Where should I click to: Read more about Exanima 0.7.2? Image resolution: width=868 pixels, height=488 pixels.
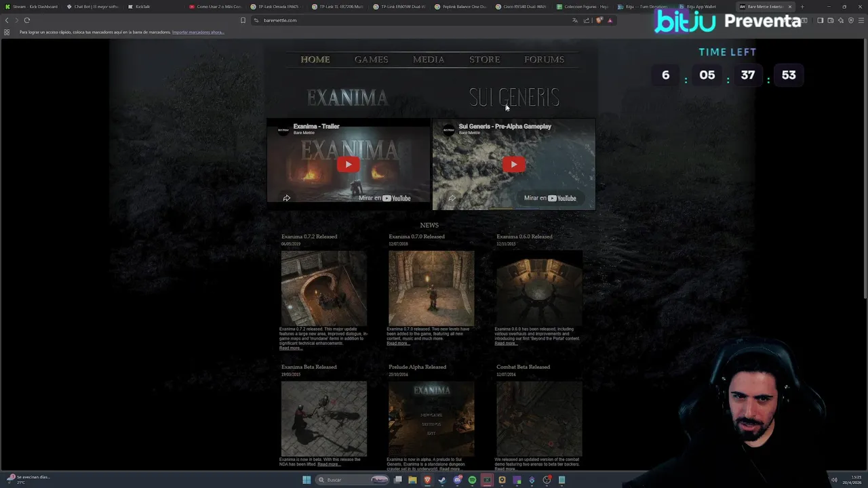291,348
